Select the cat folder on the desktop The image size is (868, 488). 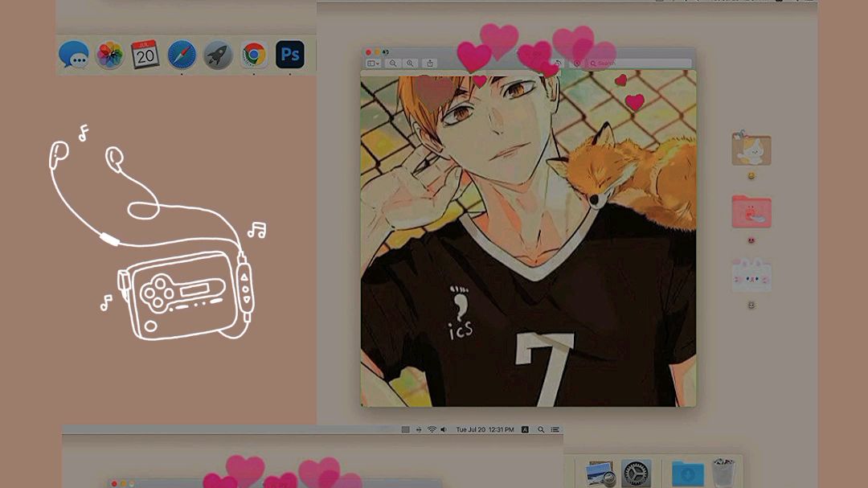coord(751,149)
